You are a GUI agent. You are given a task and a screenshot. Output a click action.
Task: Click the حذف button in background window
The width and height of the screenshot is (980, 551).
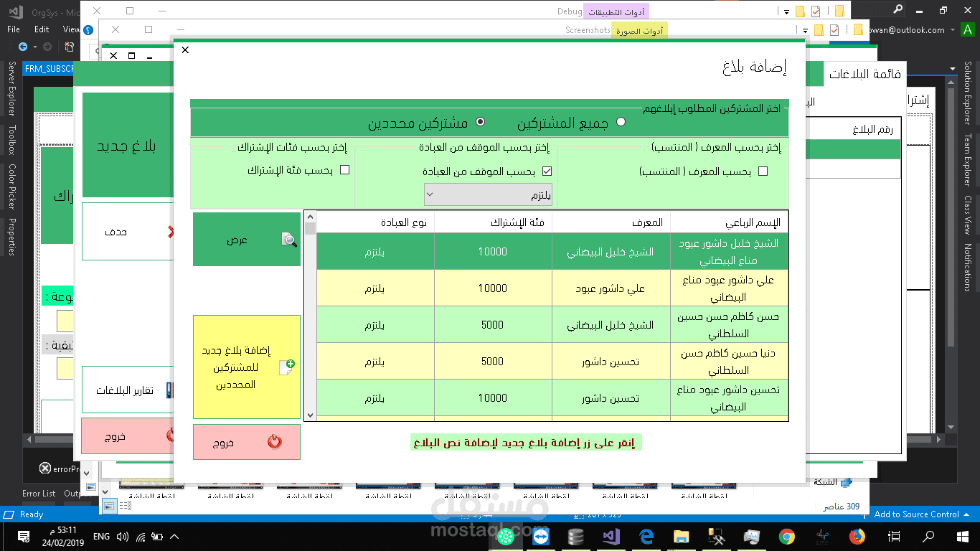point(128,232)
